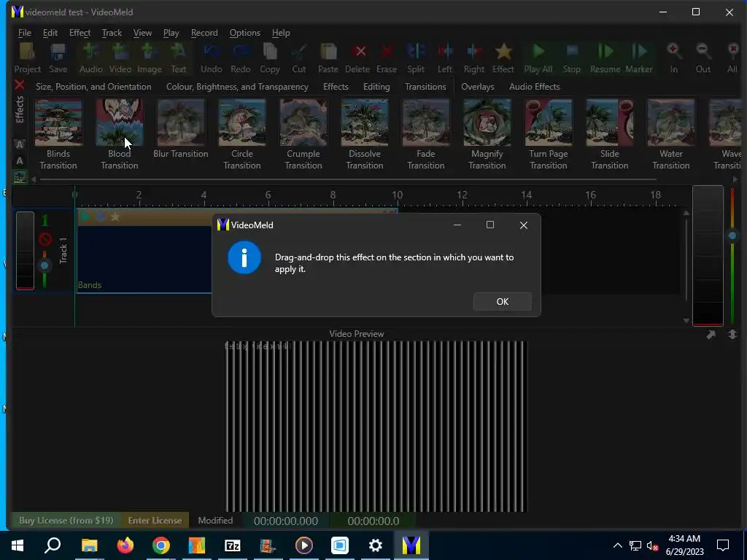Select the Blinds Transition thumbnail

click(x=58, y=122)
